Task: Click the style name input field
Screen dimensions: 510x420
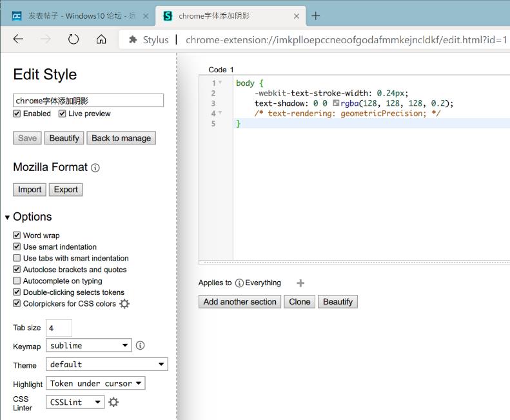Action: click(x=88, y=101)
